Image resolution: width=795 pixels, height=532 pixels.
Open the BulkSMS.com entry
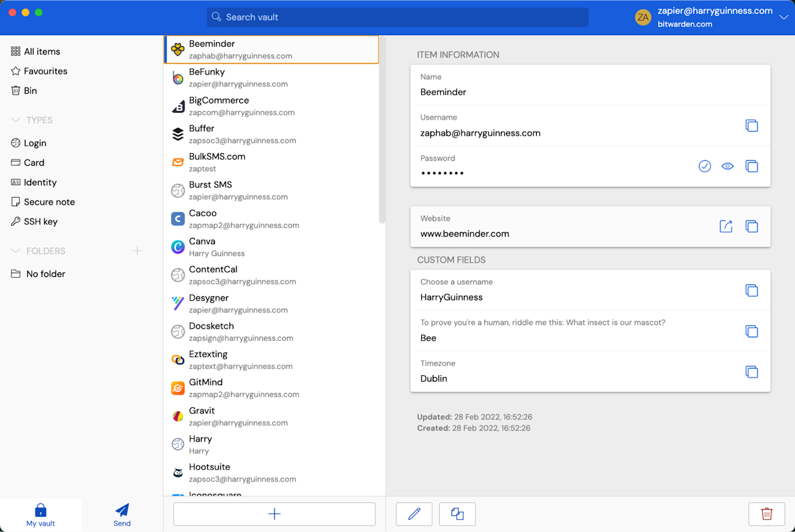(x=271, y=162)
